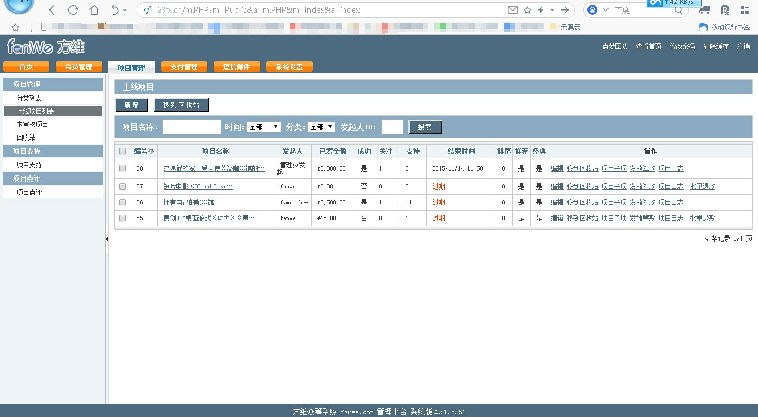
Task: Tick the checkbox for row number 17
Action: tap(122, 186)
